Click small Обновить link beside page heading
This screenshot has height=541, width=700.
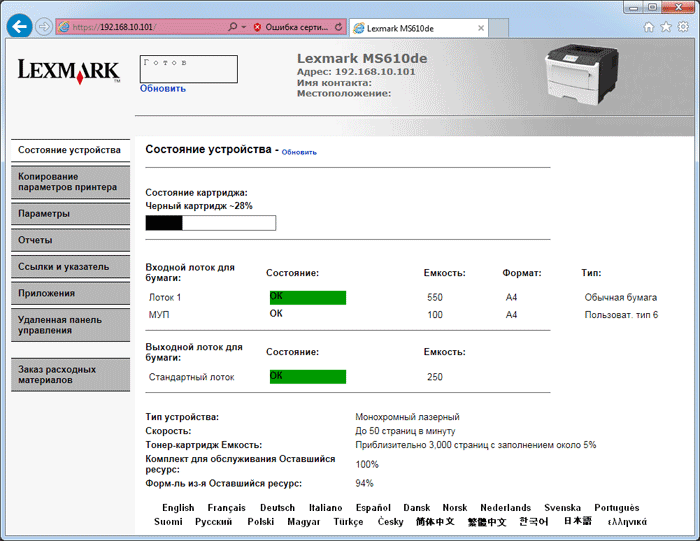(299, 152)
